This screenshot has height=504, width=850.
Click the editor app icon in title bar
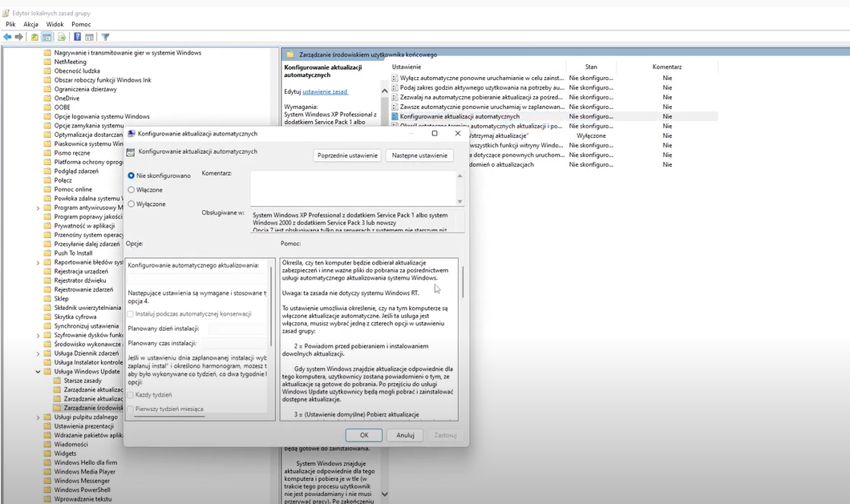6,13
